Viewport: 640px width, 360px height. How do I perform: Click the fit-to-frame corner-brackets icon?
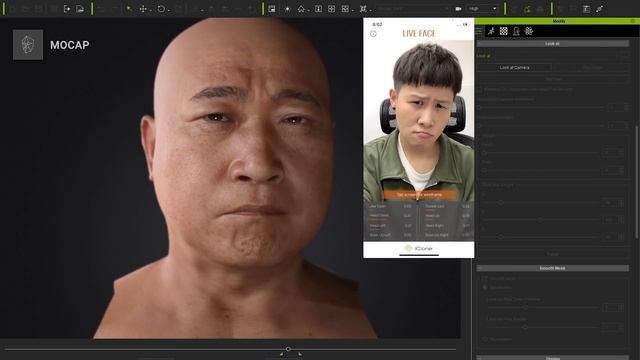tap(363, 9)
